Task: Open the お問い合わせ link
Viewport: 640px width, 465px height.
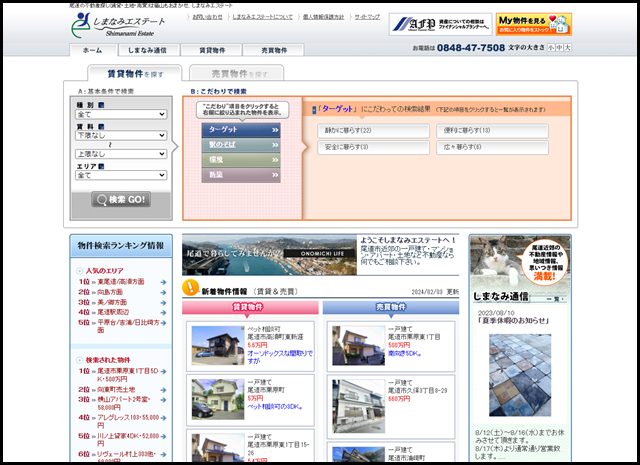Action: pyautogui.click(x=207, y=17)
